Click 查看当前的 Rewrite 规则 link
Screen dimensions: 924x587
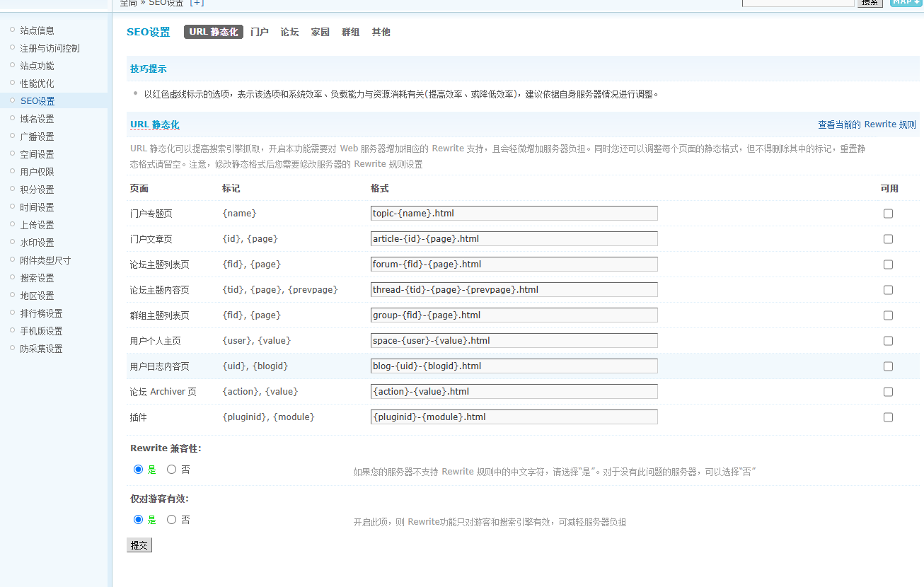pos(867,124)
